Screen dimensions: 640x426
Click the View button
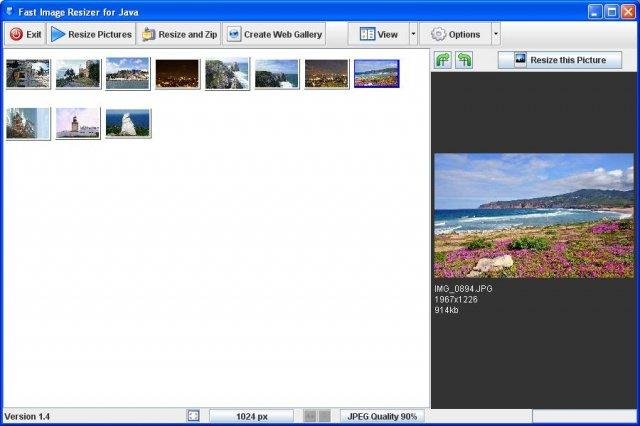click(x=379, y=34)
